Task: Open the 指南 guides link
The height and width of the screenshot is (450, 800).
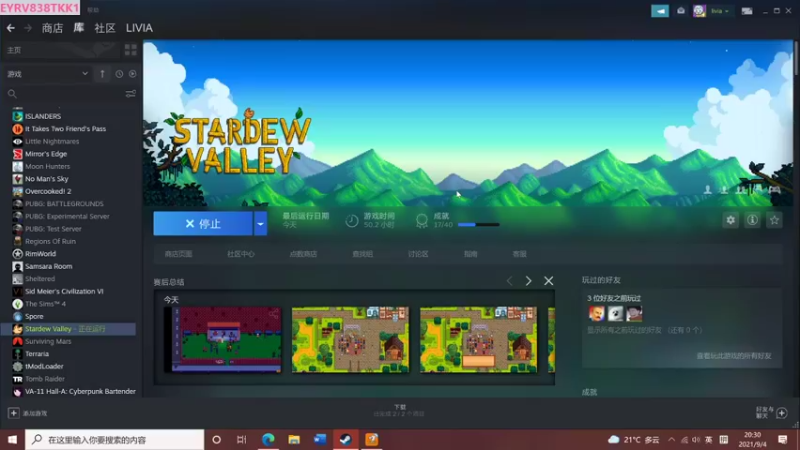Action: (x=470, y=254)
